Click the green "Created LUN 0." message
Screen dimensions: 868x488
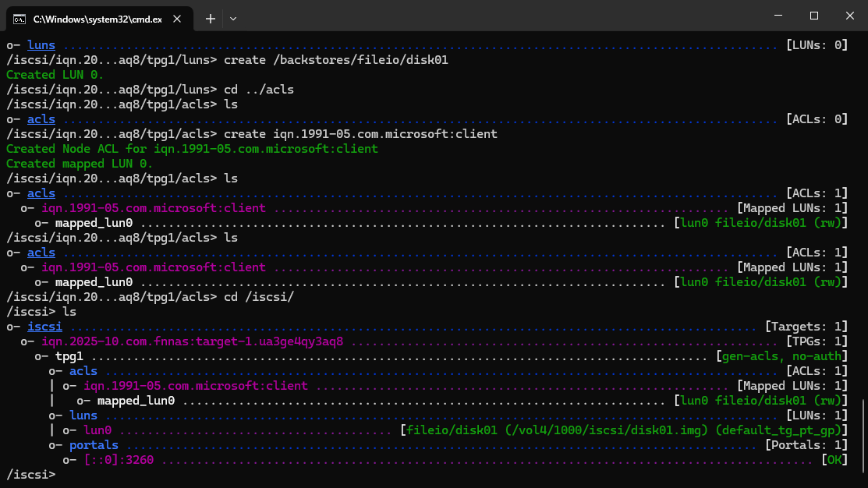click(55, 75)
